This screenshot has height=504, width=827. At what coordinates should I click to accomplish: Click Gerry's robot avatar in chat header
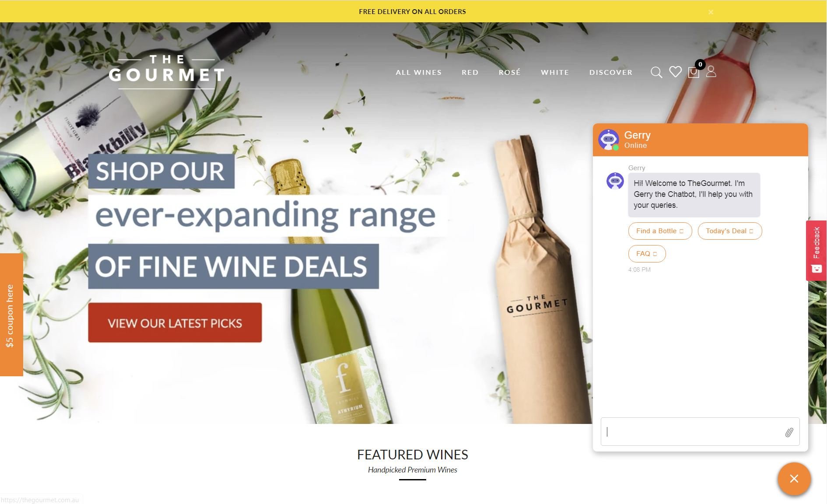609,140
